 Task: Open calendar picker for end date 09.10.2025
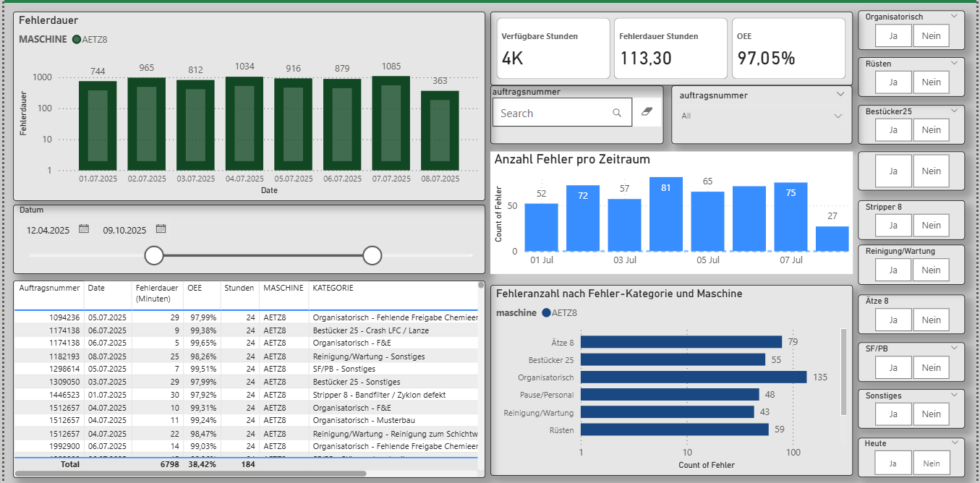click(x=161, y=229)
